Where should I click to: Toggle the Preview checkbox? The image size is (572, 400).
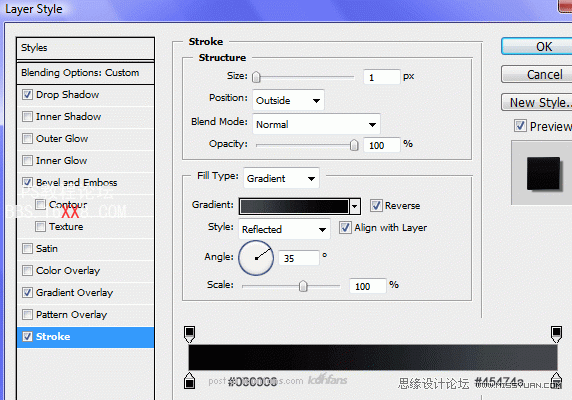(x=520, y=126)
